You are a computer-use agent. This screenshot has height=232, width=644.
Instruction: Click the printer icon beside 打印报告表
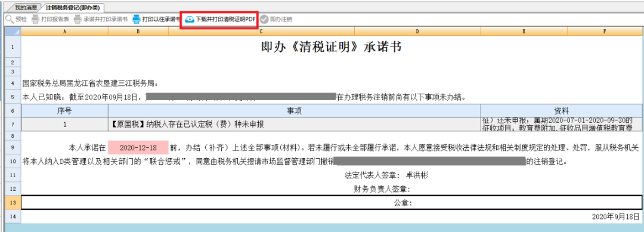[x=36, y=19]
